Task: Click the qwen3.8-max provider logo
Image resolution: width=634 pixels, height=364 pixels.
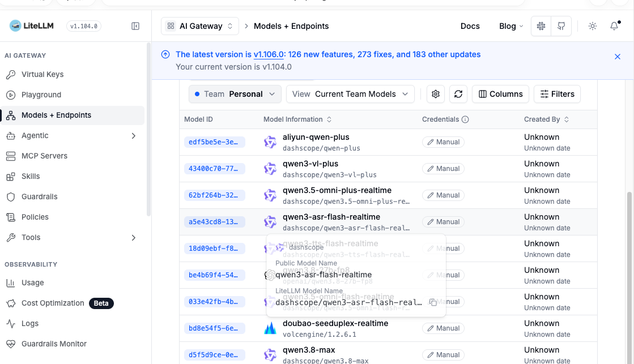Action: (x=270, y=355)
